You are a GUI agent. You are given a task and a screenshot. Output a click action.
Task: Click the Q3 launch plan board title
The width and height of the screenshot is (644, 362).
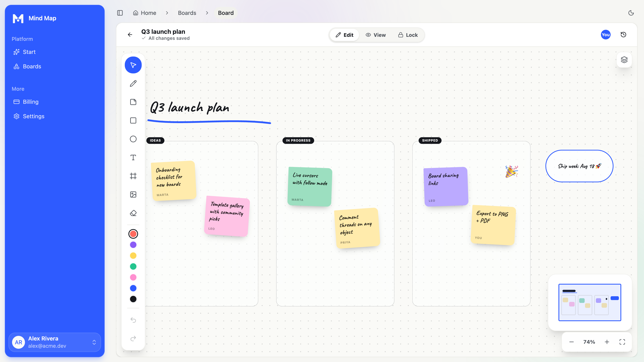click(163, 32)
